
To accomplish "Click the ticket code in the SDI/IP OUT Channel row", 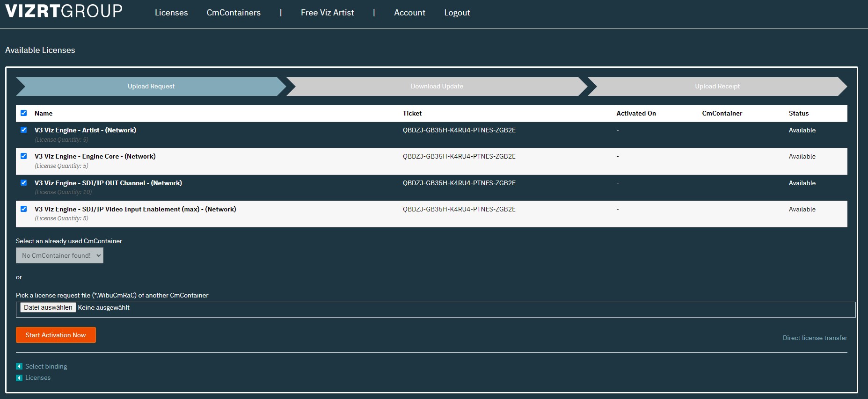I will pyautogui.click(x=459, y=183).
